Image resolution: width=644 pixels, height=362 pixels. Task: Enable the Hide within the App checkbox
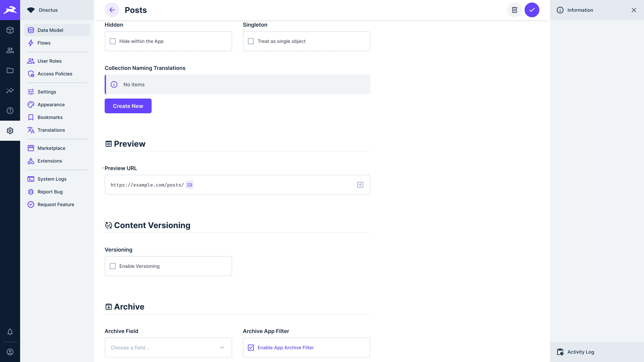tap(113, 41)
